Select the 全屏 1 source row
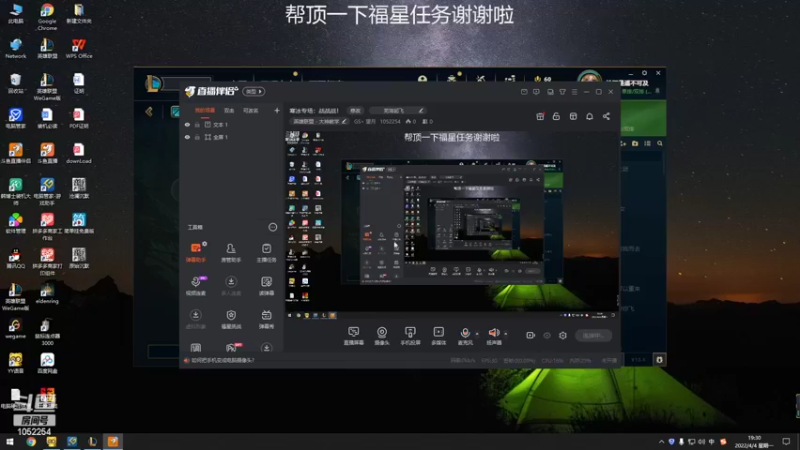The height and width of the screenshot is (450, 800). (232, 137)
